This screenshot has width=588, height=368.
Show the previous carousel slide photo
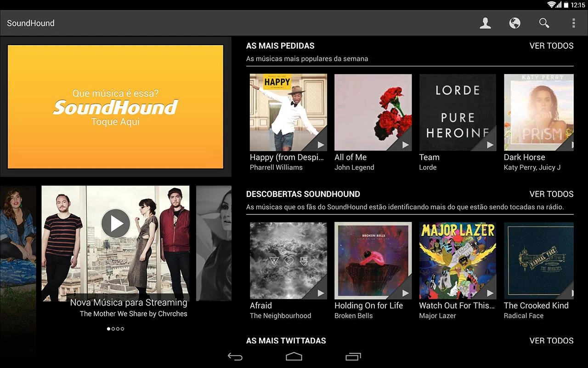[18, 243]
